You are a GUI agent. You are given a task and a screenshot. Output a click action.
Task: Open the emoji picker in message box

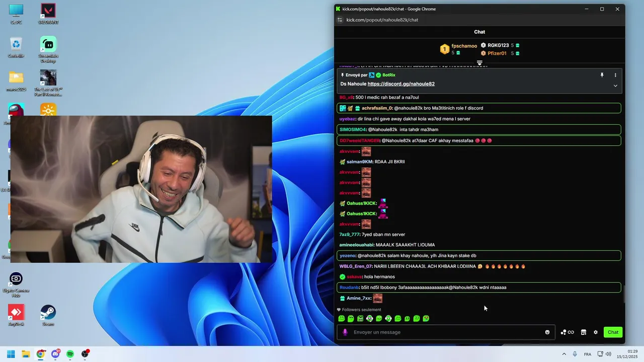point(547,332)
